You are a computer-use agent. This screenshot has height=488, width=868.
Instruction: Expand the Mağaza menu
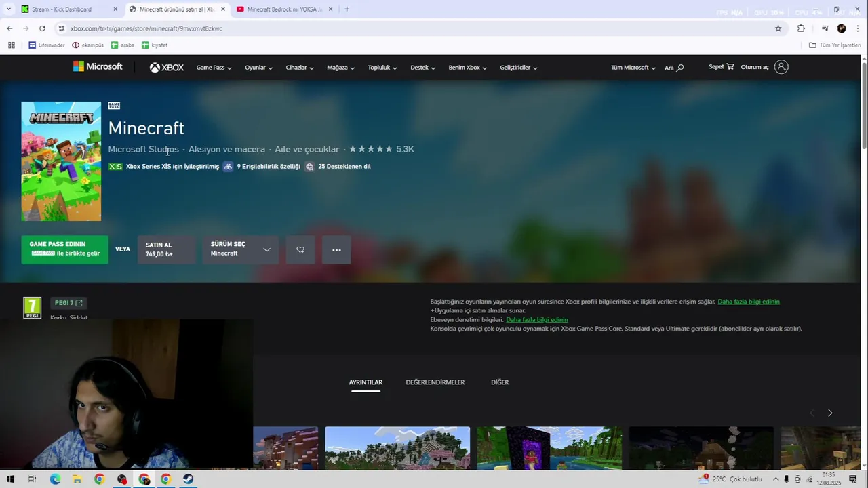click(x=340, y=68)
